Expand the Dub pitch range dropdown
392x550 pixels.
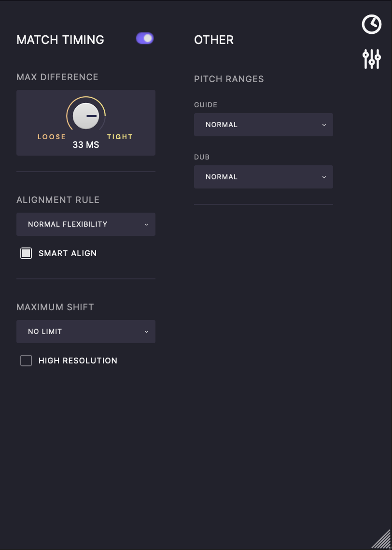(264, 177)
